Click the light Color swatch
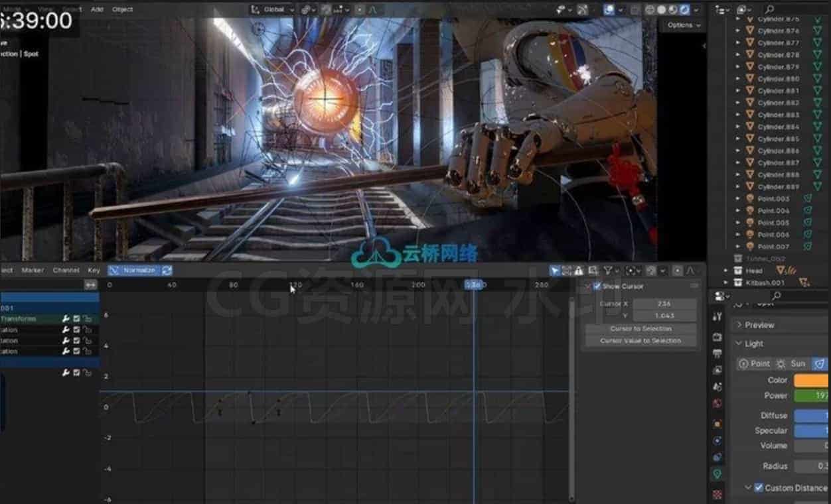 coord(812,381)
